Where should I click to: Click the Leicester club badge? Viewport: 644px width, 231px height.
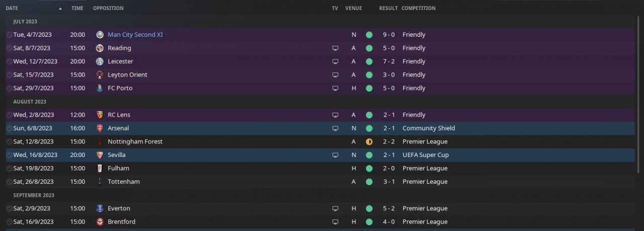tap(100, 61)
